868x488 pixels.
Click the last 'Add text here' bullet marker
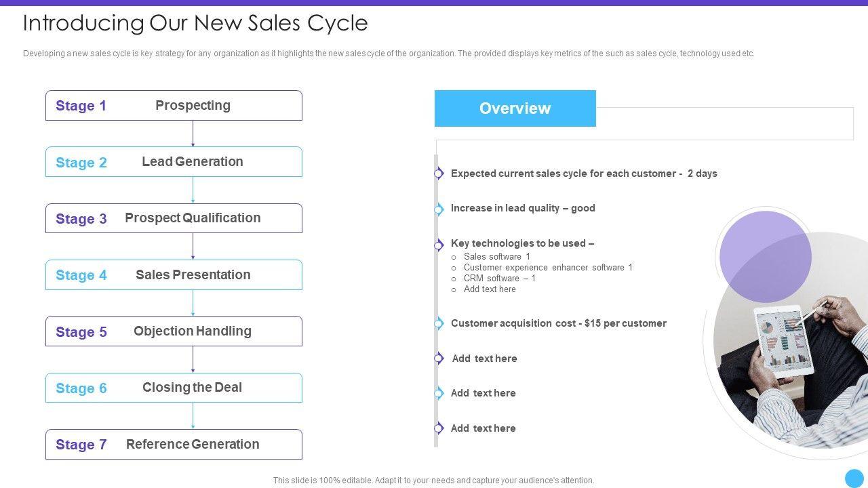coord(439,428)
